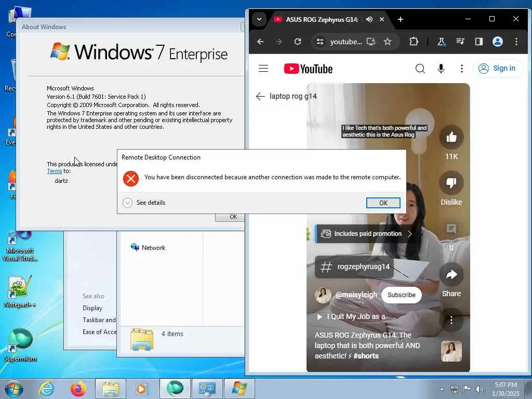
Task: Open Windows Explorer taskbar button
Action: [110, 389]
